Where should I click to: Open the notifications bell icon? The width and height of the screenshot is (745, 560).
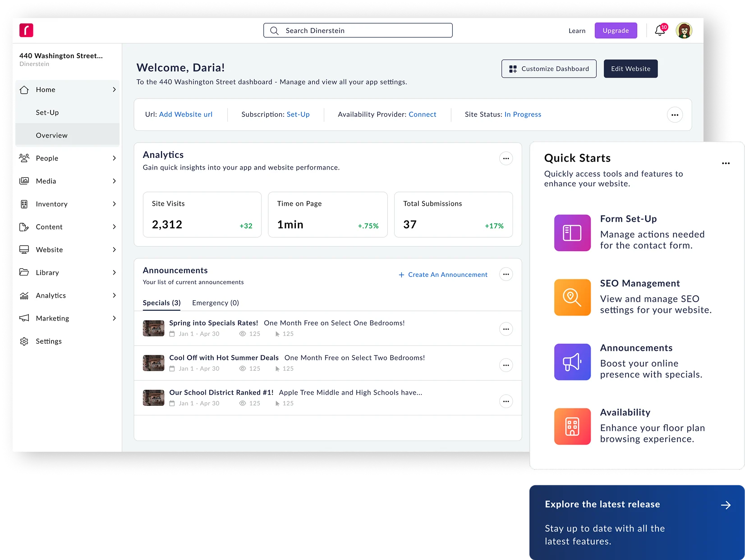coord(660,30)
